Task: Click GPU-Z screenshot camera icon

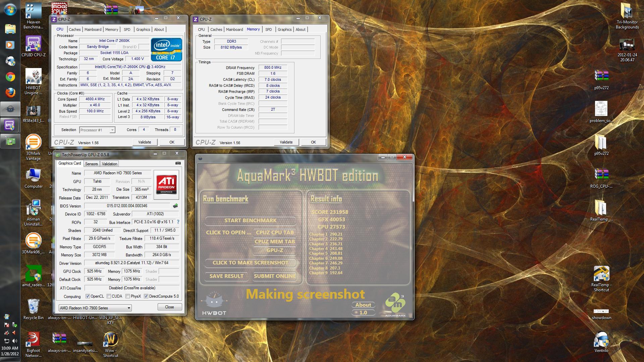Action: coord(178,163)
